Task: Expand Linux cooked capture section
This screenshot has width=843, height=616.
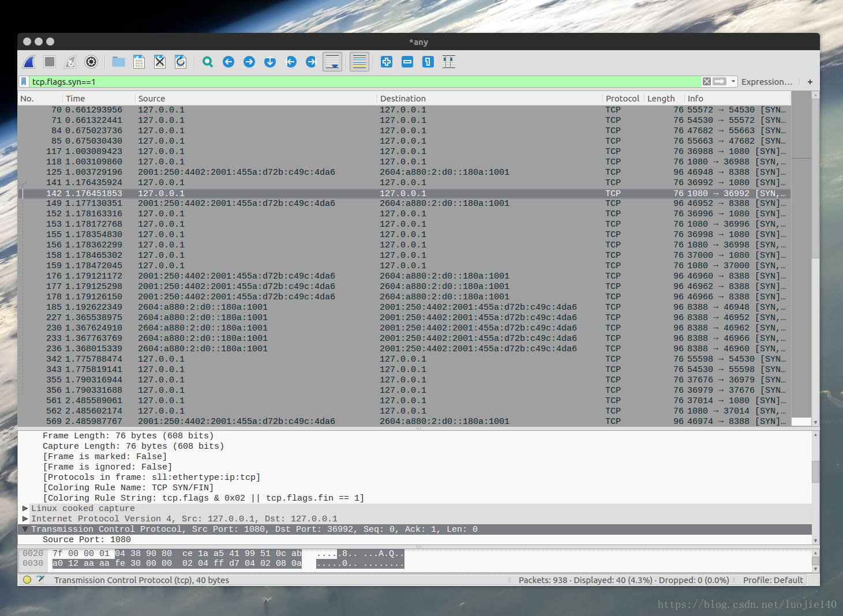Action: 25,508
